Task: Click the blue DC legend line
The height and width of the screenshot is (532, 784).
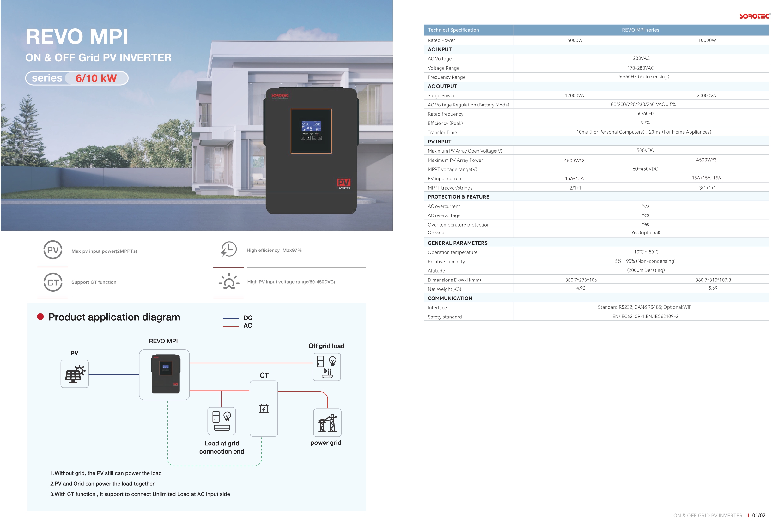Action: coord(231,318)
